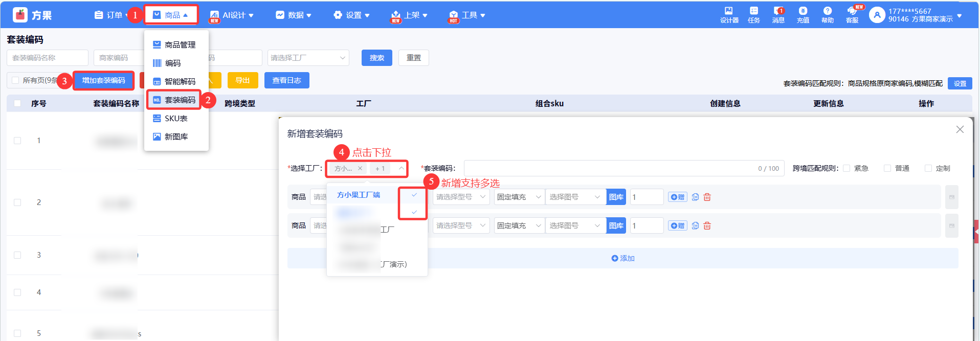The width and height of the screenshot is (980, 341).
Task: Click the 添加 add row link
Action: coord(623,258)
